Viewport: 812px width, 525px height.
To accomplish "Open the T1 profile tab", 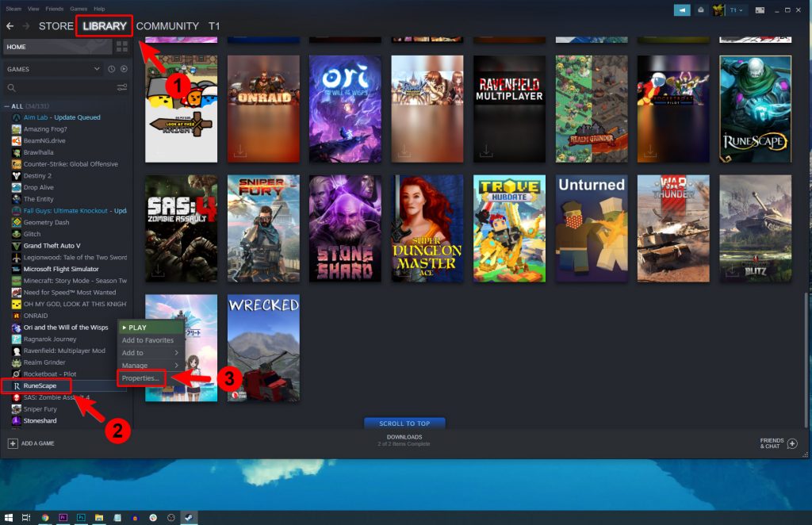I will 214,26.
